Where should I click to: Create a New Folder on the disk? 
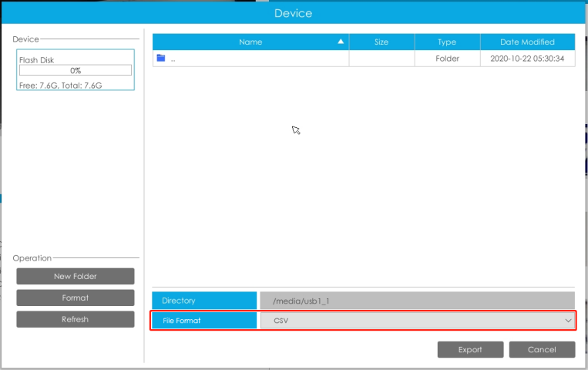(76, 276)
